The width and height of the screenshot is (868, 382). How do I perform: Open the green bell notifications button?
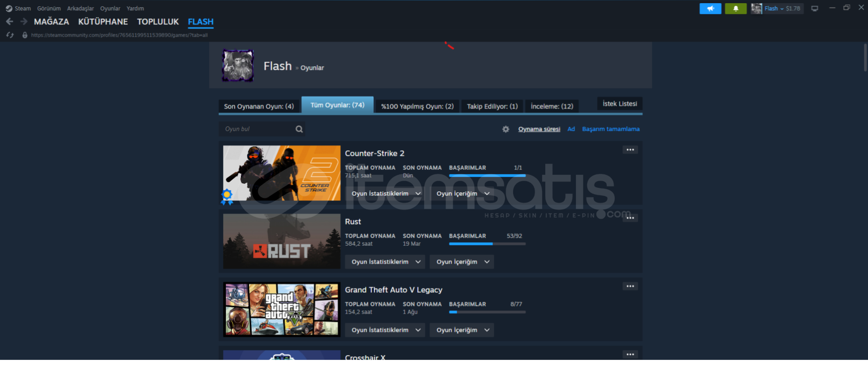736,9
